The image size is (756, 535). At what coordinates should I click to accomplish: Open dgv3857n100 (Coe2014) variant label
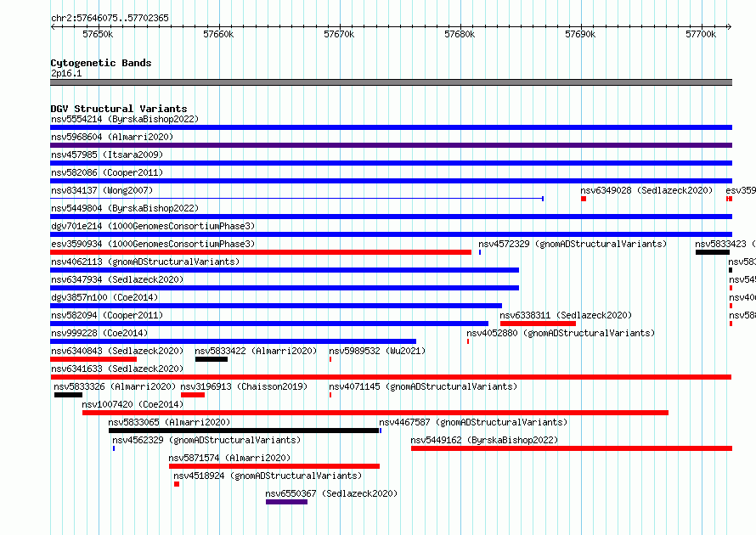104,297
